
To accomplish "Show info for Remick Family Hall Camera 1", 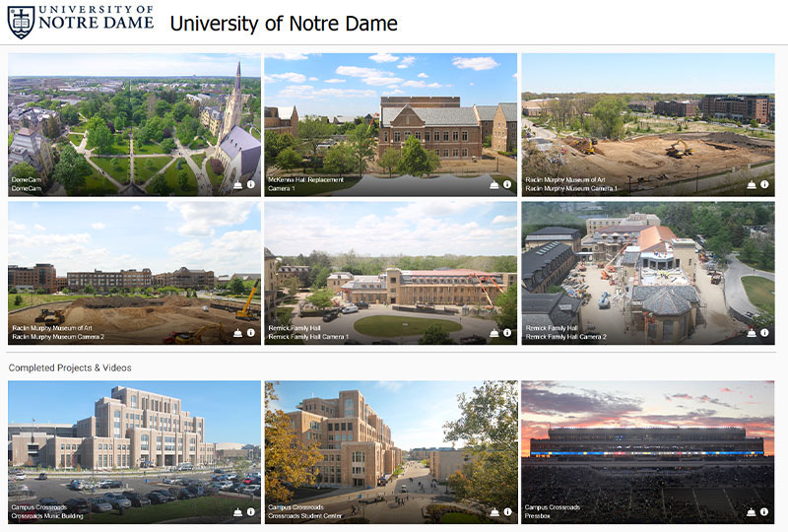I will tap(507, 333).
